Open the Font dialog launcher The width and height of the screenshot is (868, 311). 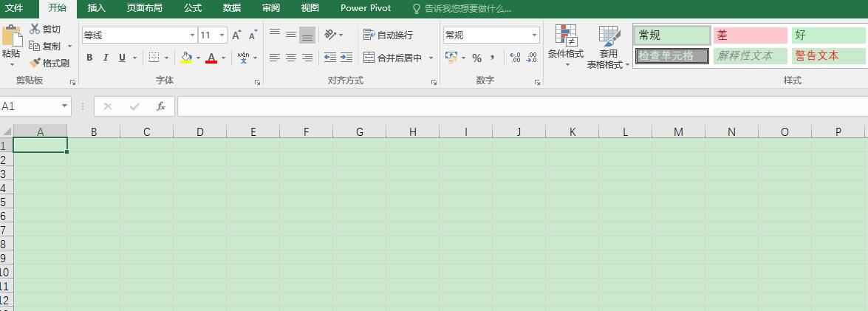point(257,83)
